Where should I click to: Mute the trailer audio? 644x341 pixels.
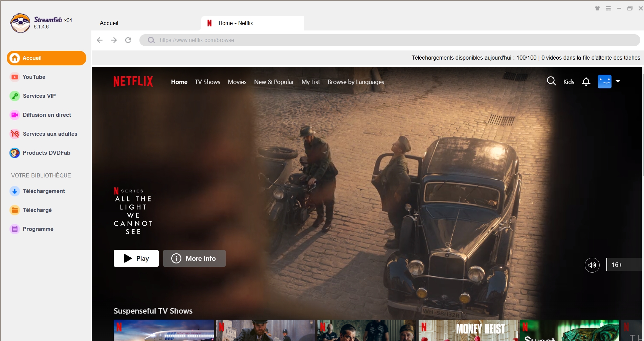click(x=592, y=265)
